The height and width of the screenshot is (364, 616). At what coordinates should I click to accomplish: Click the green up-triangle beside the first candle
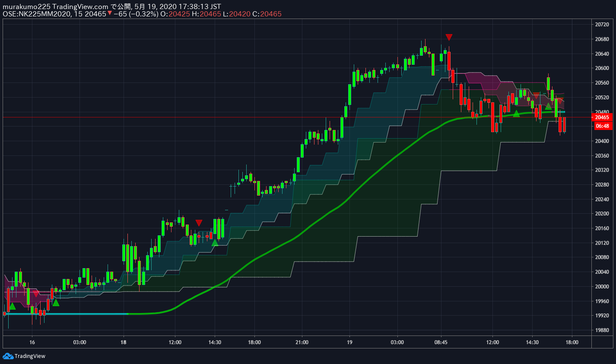(x=13, y=306)
